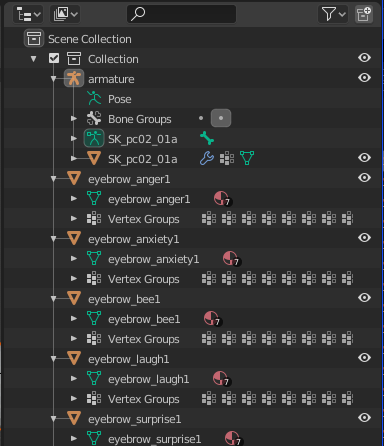Click the eyebrow_laugh1 mesh data icon
Viewport: 384px width, 446px height.
94,378
